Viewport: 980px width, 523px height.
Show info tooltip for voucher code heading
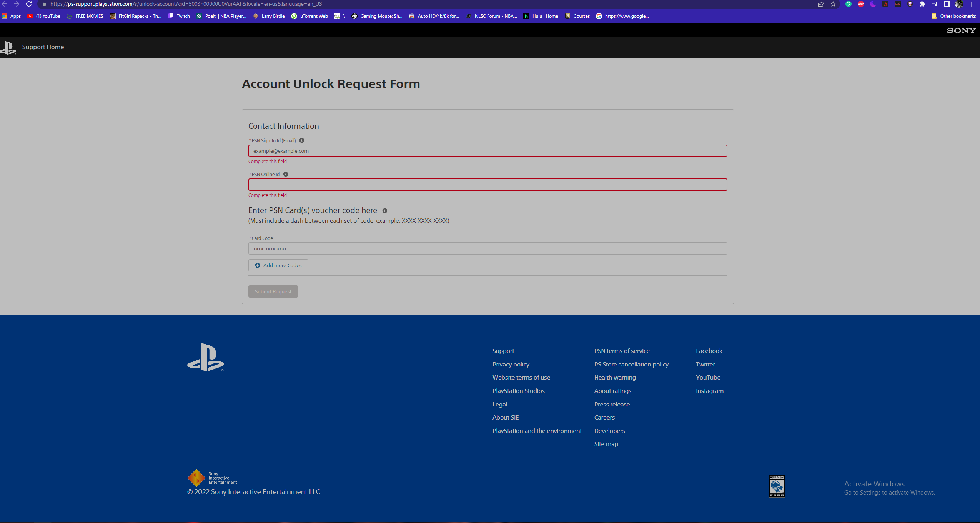(385, 211)
